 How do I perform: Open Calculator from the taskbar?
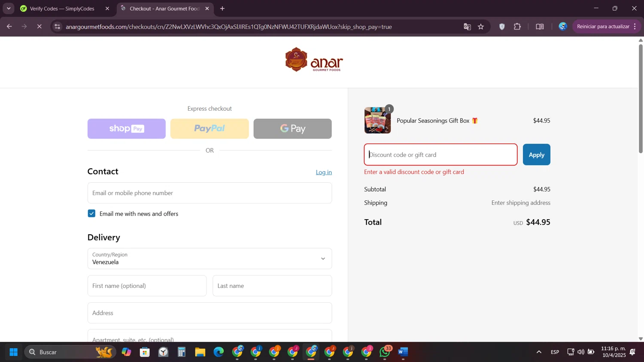point(182,352)
